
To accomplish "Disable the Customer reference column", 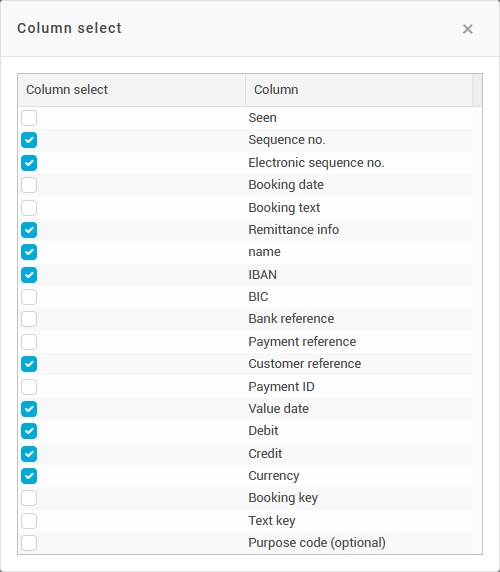I will coord(29,364).
